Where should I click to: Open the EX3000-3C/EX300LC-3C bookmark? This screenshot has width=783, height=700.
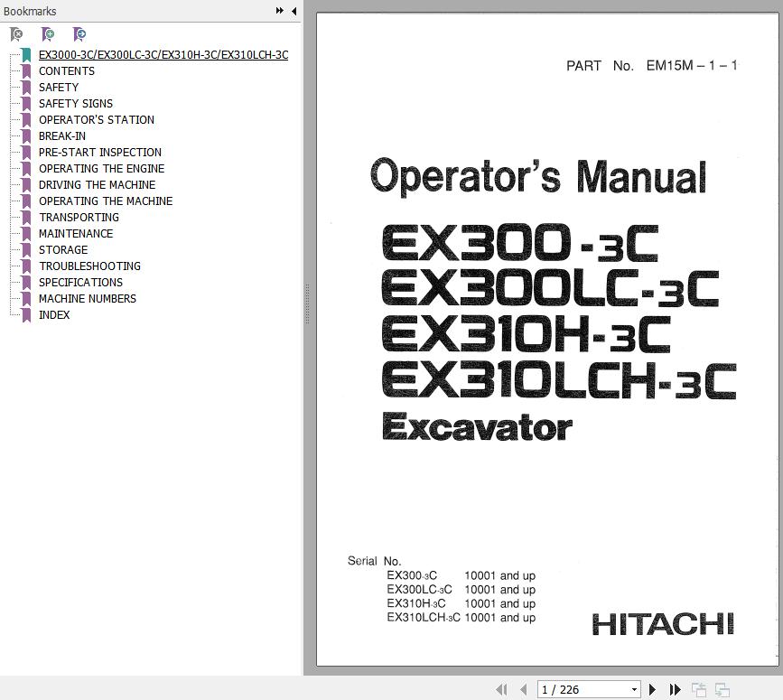tap(163, 55)
